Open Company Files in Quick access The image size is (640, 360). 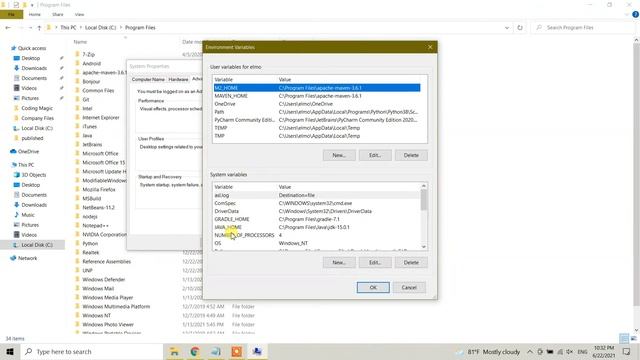point(37,118)
